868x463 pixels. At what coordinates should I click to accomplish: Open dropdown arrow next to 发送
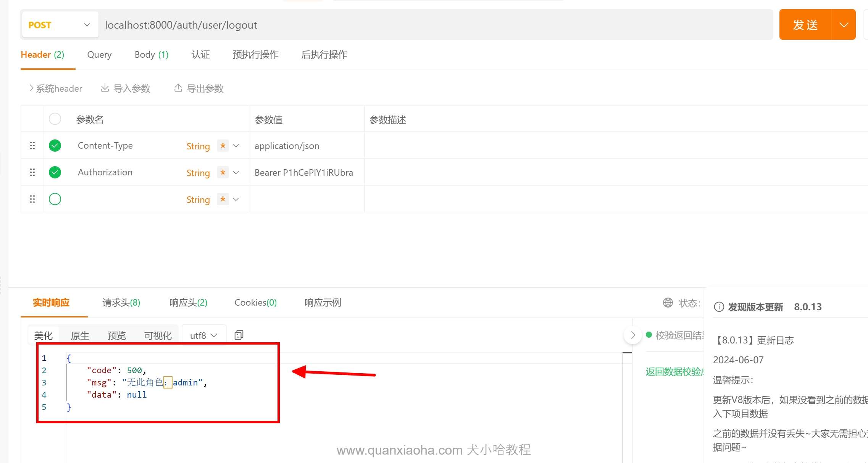pyautogui.click(x=844, y=25)
